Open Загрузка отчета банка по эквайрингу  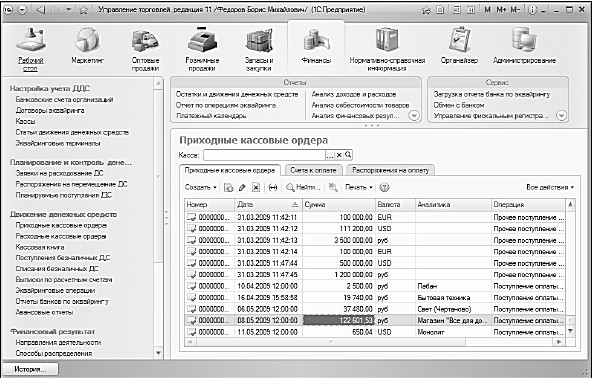pos(492,94)
